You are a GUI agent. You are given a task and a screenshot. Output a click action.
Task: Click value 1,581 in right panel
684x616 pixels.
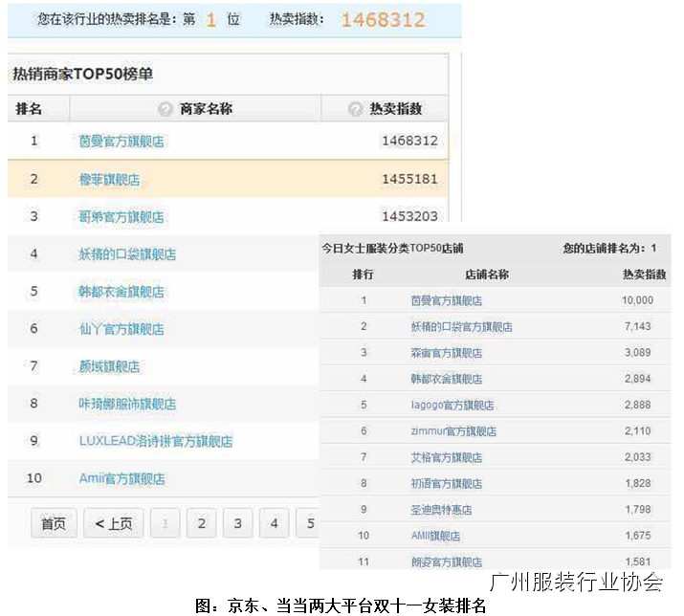[x=638, y=561]
